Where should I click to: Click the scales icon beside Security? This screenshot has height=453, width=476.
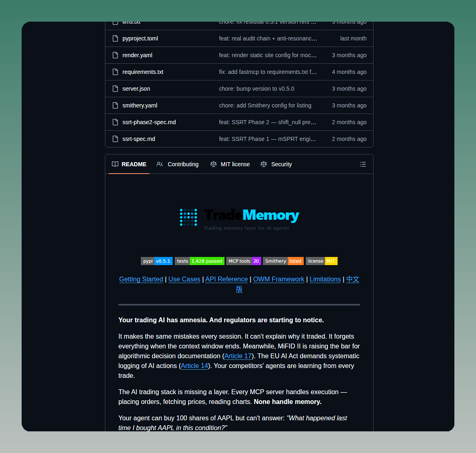coord(263,164)
